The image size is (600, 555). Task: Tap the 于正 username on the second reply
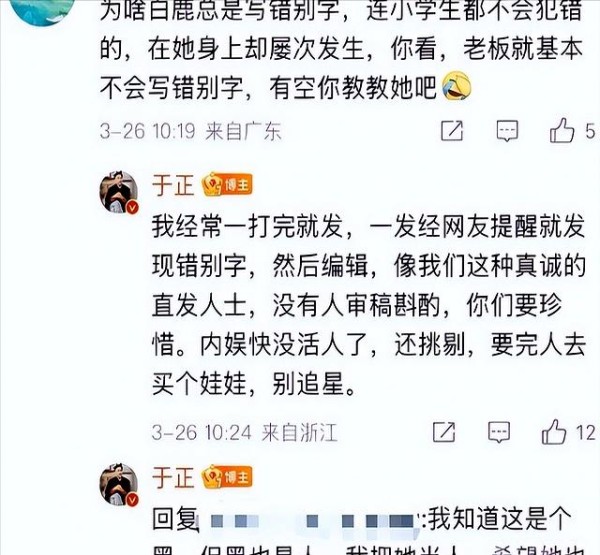(173, 477)
